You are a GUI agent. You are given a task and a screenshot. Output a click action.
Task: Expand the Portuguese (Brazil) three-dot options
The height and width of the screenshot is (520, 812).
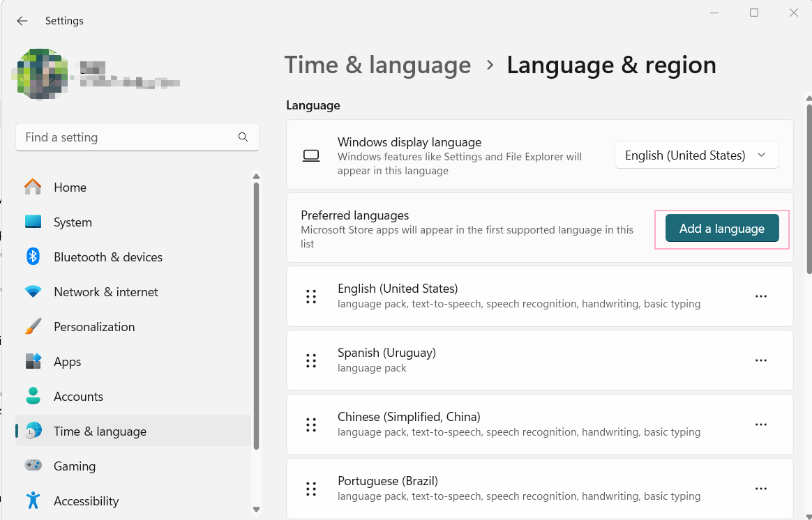(761, 489)
